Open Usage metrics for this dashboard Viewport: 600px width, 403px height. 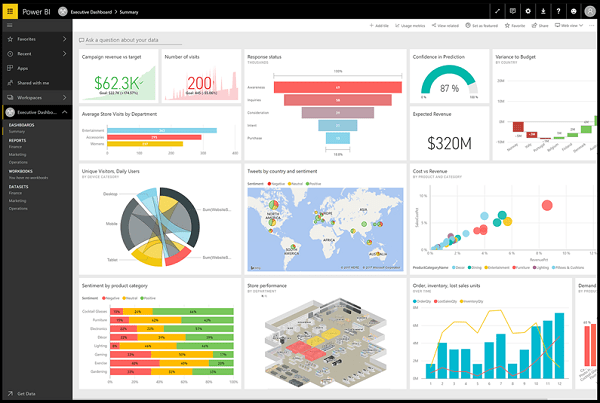coord(410,26)
